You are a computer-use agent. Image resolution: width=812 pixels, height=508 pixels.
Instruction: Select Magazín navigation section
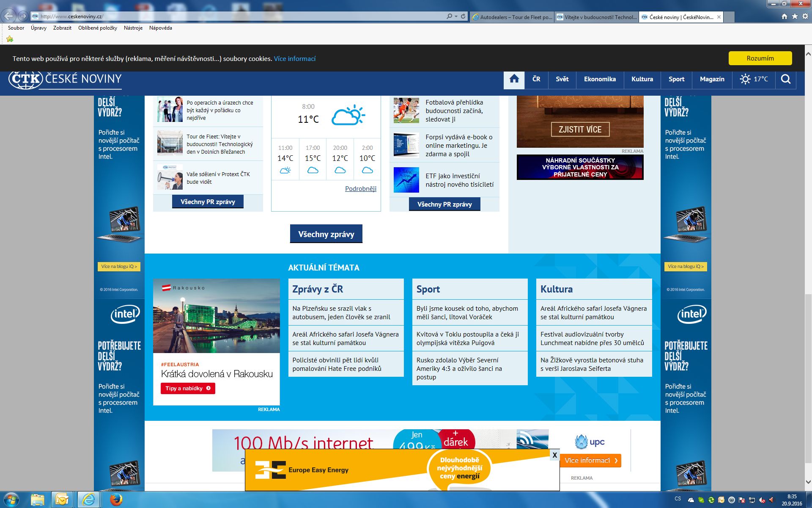click(x=712, y=79)
